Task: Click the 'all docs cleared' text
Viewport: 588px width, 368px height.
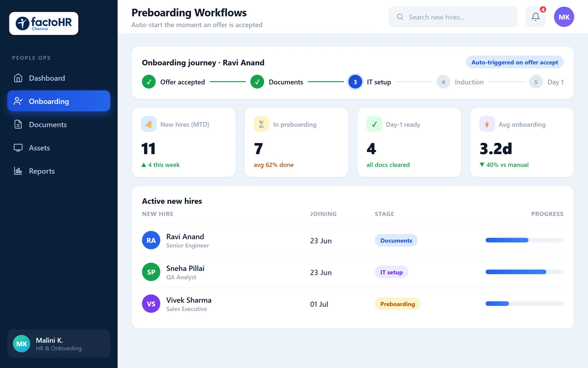Action: pos(388,165)
